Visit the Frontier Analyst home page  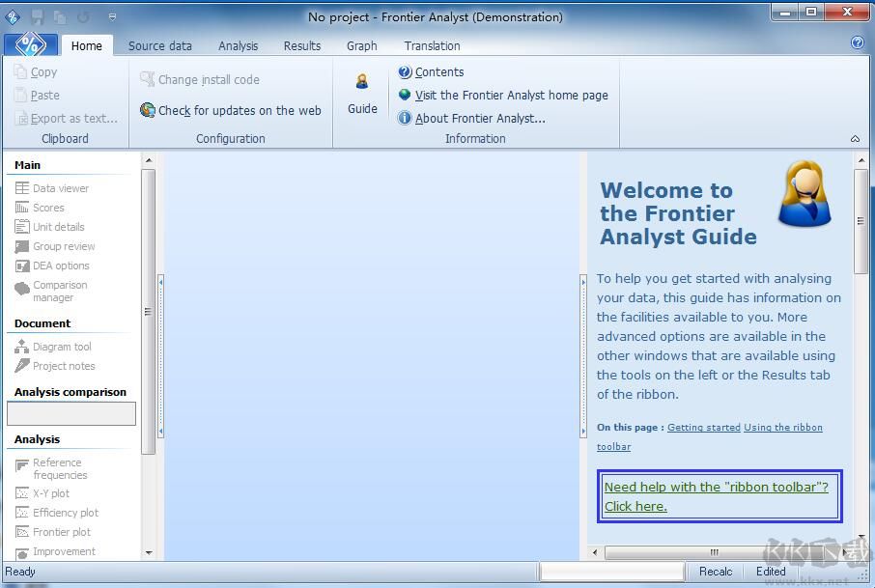coord(511,96)
